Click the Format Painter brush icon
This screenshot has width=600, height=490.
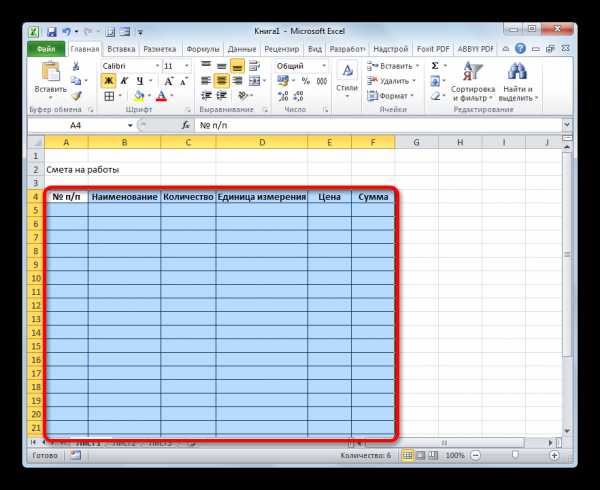[77, 96]
